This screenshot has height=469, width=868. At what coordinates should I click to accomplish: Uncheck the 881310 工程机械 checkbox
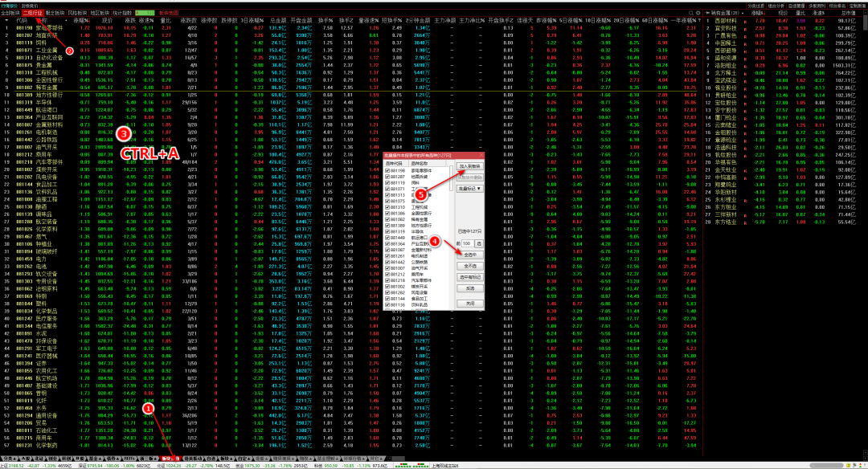[387, 207]
